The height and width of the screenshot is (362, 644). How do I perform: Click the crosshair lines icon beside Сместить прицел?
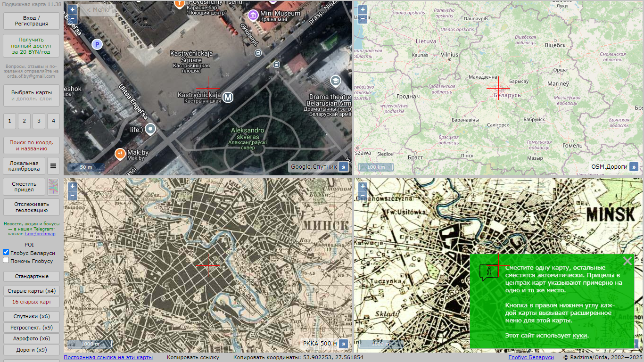tap(53, 187)
